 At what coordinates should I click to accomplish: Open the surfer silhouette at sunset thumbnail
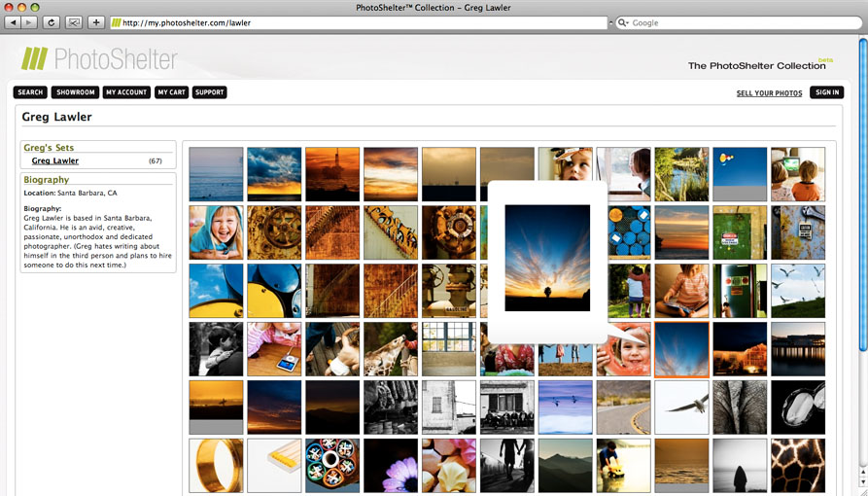[216, 407]
